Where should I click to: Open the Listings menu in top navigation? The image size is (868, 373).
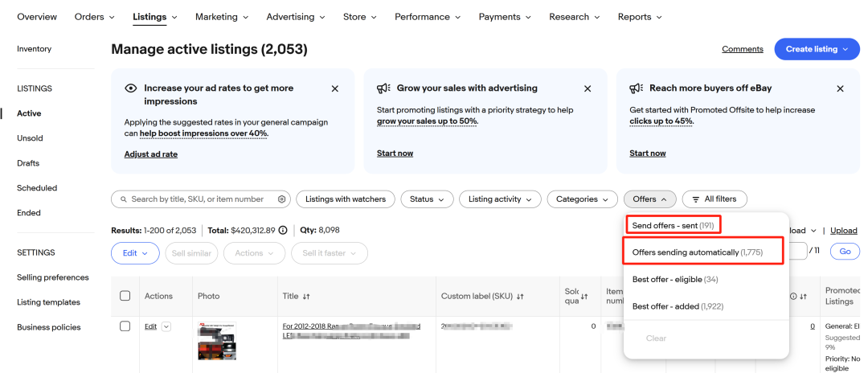155,17
